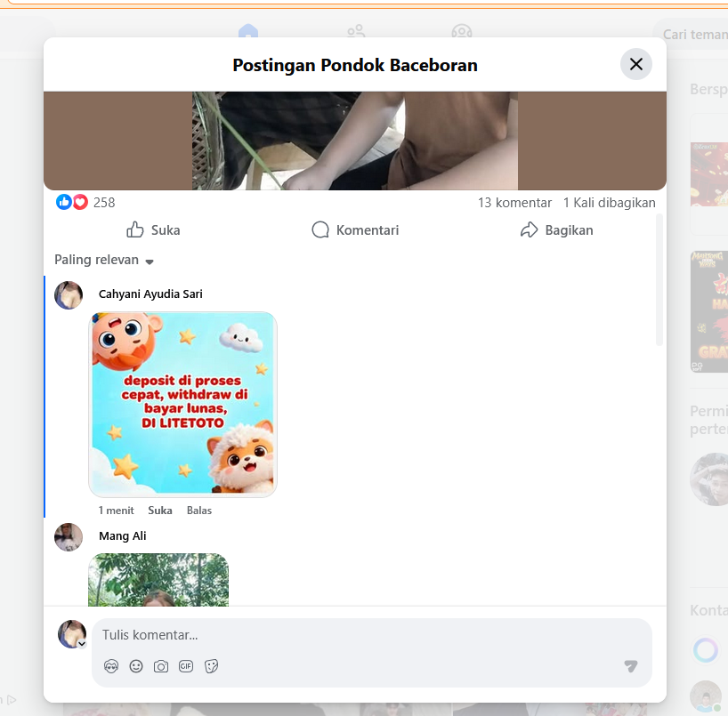Insert an avatar sticker in the comment

tap(111, 666)
